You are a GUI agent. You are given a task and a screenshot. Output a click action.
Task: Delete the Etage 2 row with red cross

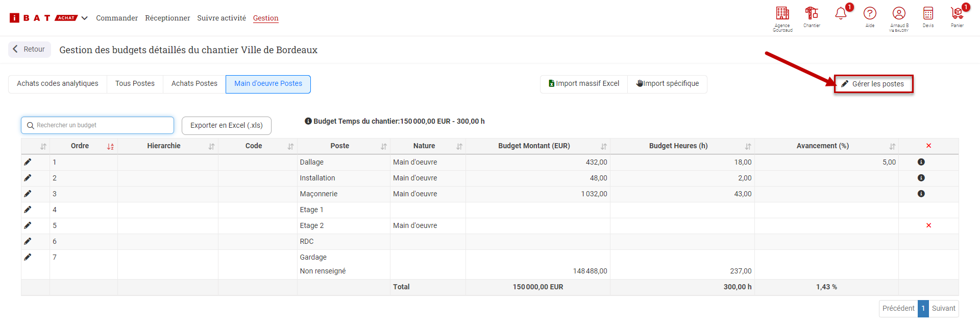[928, 225]
